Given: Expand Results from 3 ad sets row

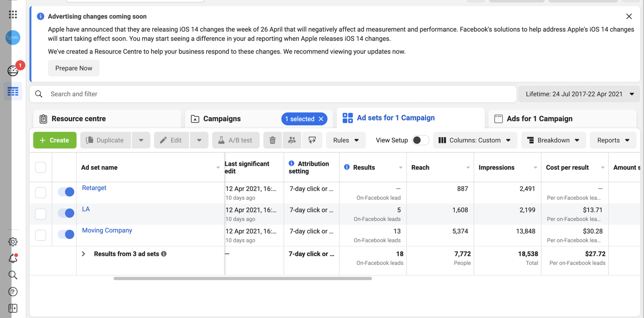Looking at the screenshot, I should click(x=84, y=254).
